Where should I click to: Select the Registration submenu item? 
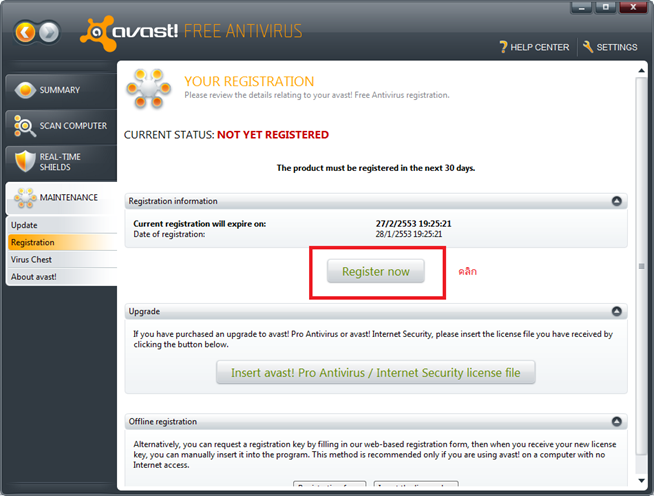click(33, 242)
